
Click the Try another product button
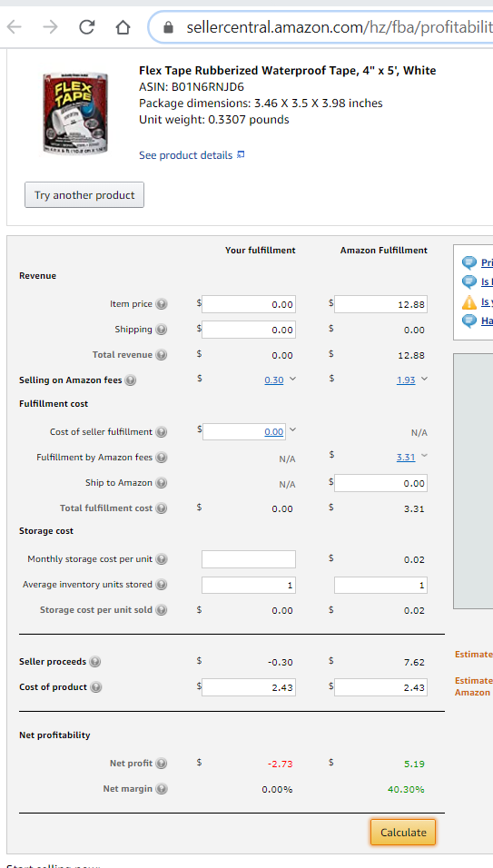tap(84, 195)
